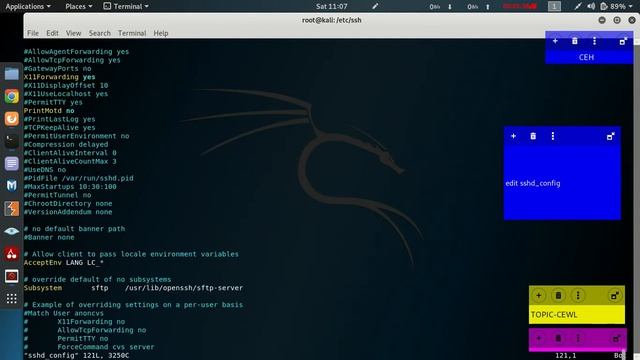
Task: Add note from TOPIC-CEWL sticky
Action: [x=538, y=296]
